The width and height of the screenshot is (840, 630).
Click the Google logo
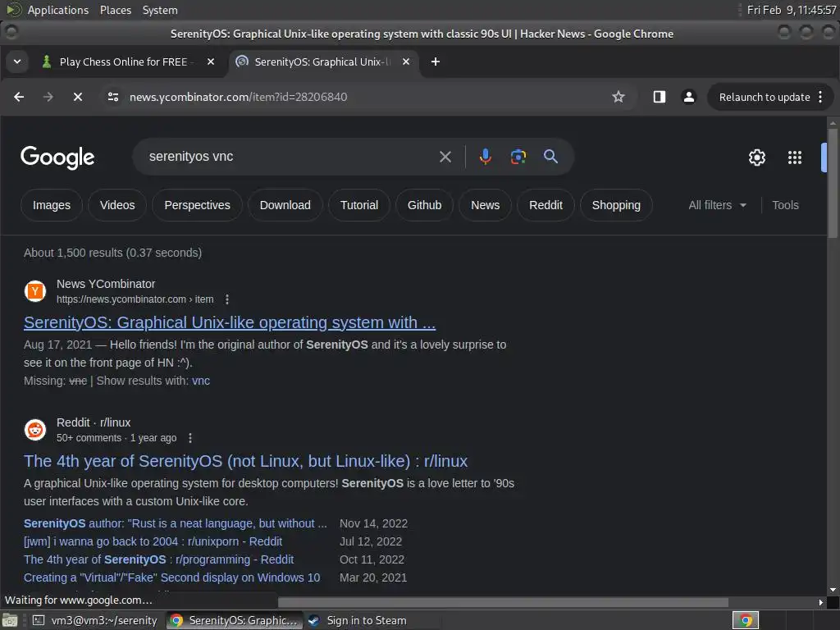pyautogui.click(x=57, y=157)
